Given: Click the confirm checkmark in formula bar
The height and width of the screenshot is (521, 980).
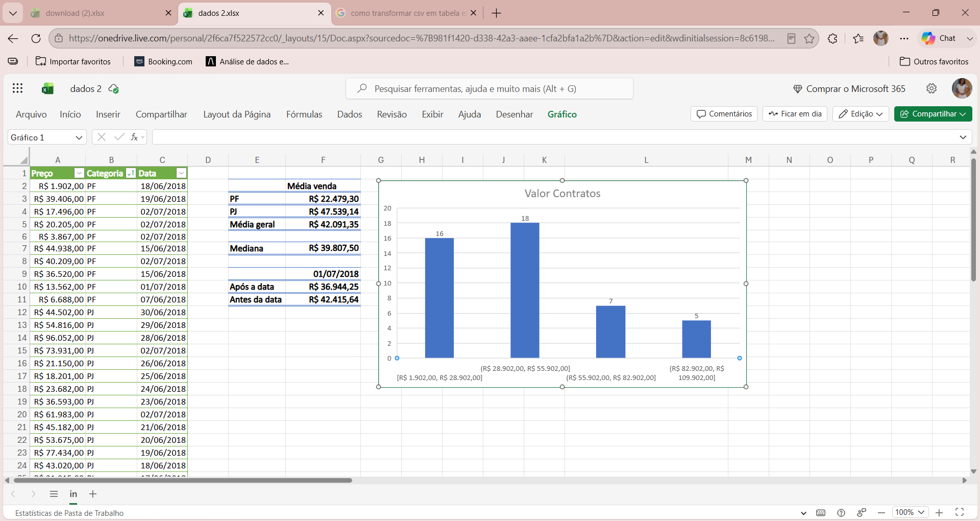Looking at the screenshot, I should (119, 137).
